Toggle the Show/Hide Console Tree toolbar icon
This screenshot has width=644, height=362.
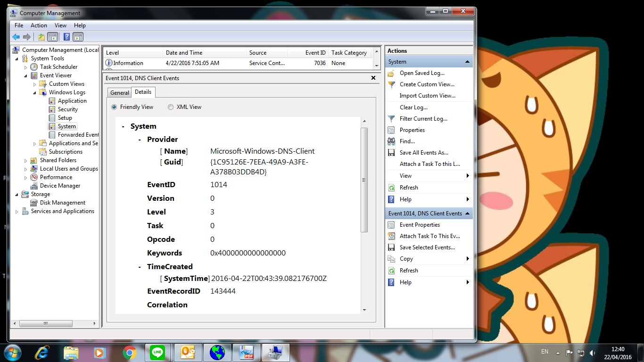[53, 37]
